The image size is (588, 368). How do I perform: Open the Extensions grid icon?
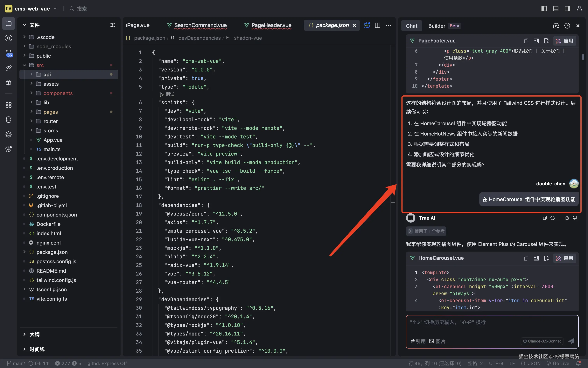(x=9, y=105)
